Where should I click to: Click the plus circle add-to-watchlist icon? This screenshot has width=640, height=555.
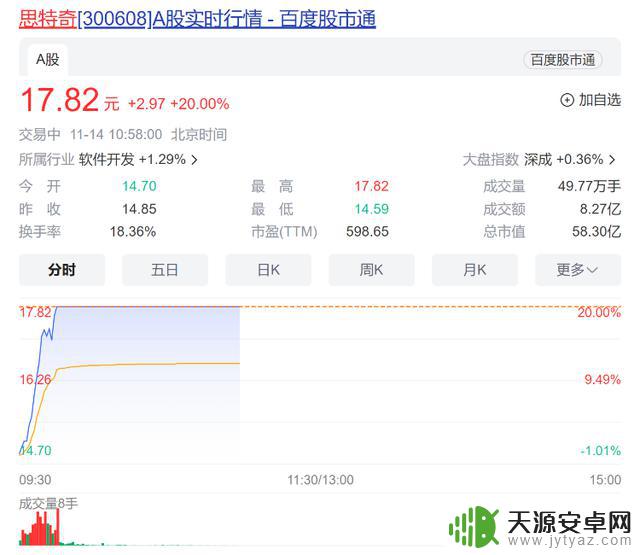pos(567,100)
